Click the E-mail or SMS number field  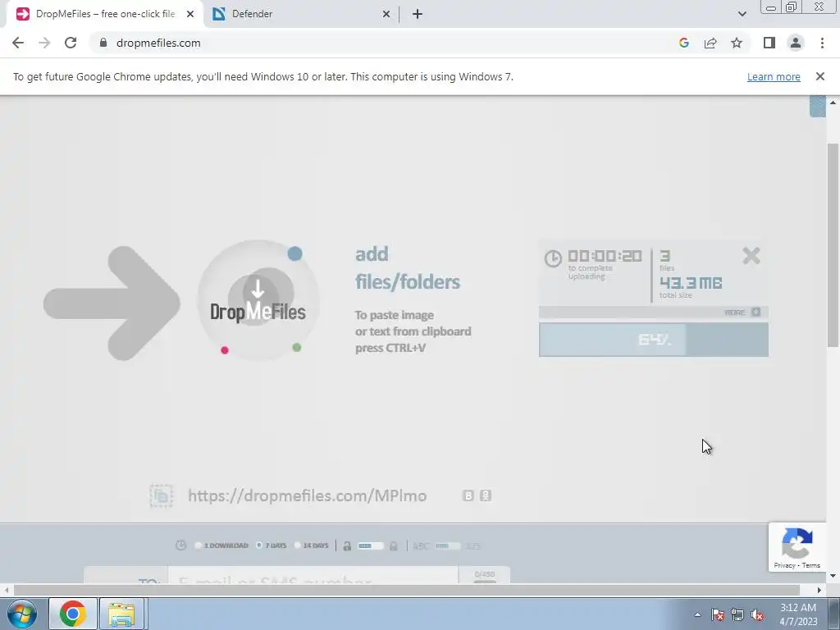click(313, 576)
